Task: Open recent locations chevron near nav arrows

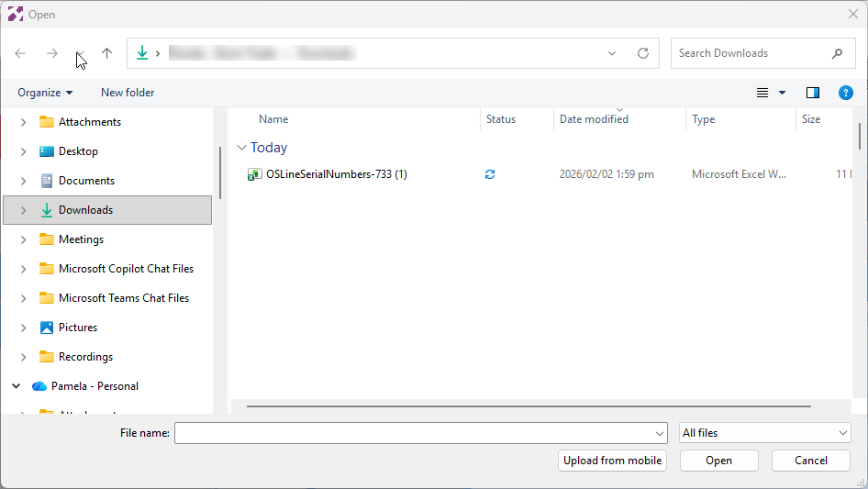Action: click(80, 54)
